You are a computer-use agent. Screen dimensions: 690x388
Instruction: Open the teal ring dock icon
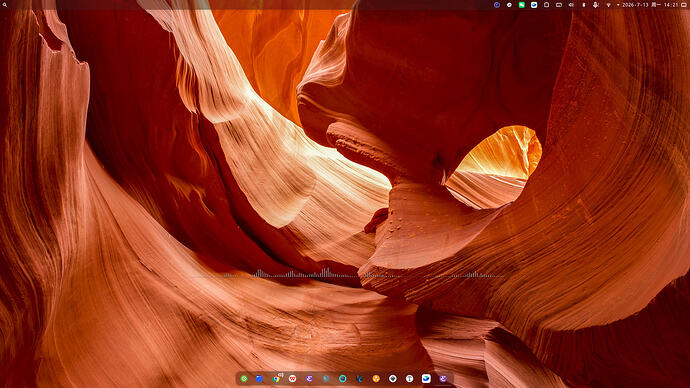(x=342, y=378)
